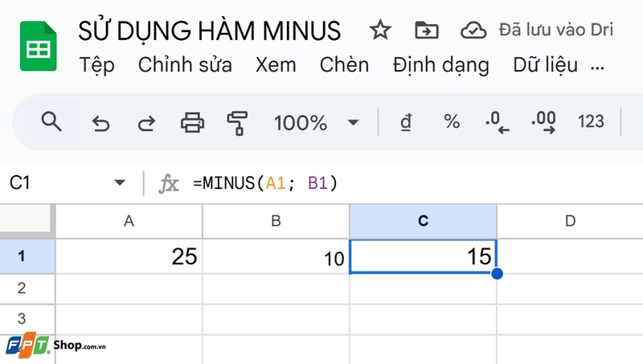Increase decimal places

[543, 123]
